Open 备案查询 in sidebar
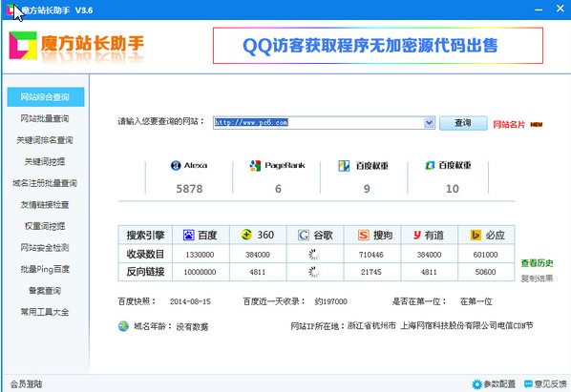Viewport: 571px width, 392px height. tap(45, 291)
